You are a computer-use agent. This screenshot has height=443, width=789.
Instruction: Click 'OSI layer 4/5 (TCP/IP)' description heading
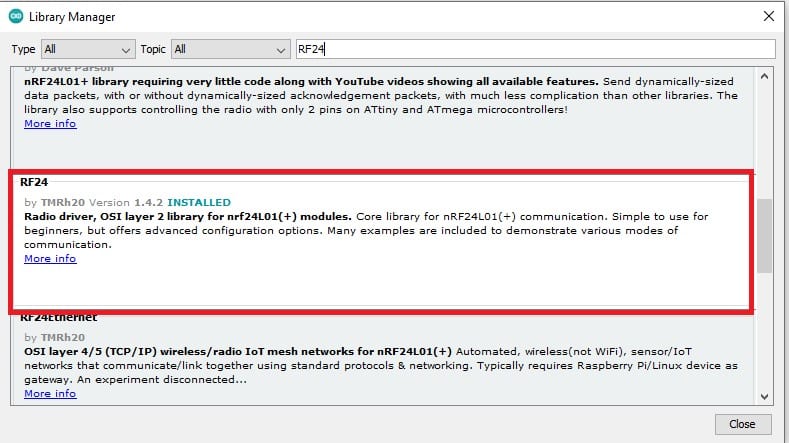click(x=238, y=351)
